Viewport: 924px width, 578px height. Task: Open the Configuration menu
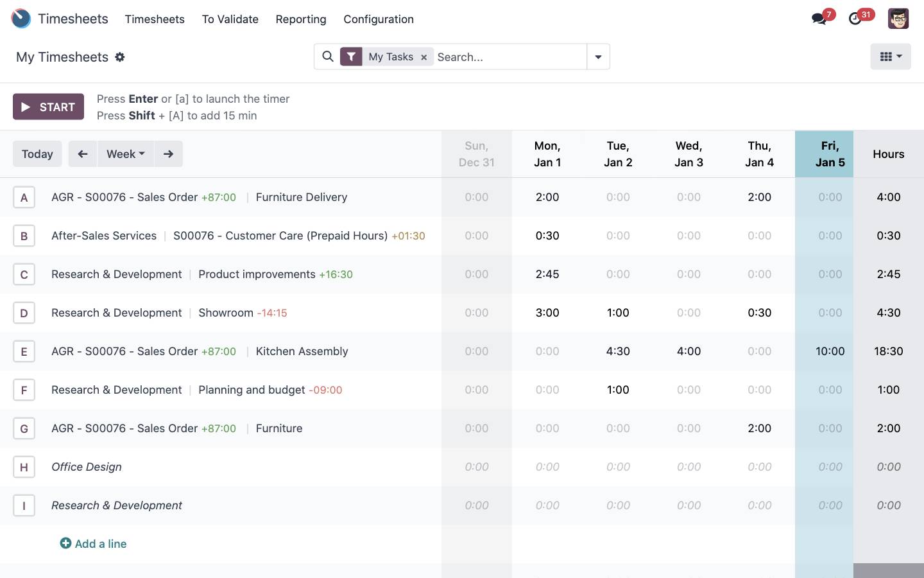[378, 19]
